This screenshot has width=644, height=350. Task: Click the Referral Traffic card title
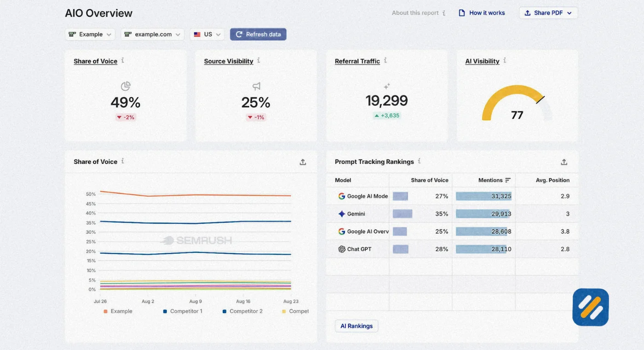pos(357,61)
